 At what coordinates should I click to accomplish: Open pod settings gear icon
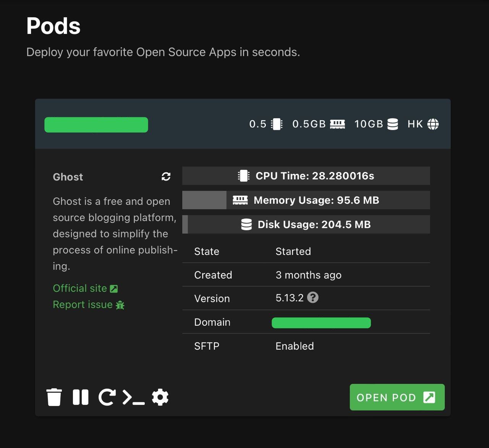pos(160,397)
